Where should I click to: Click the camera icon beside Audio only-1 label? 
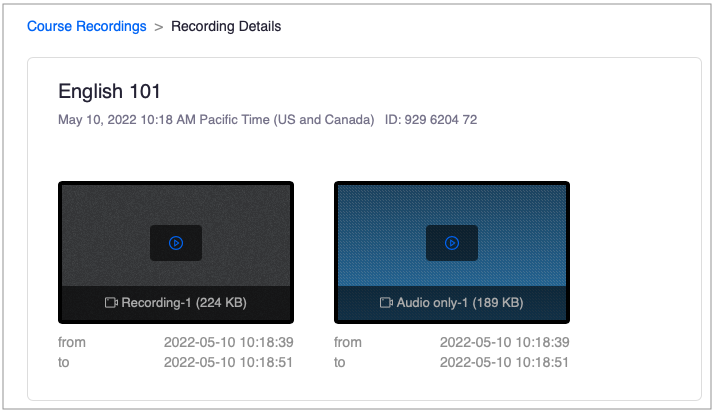point(386,302)
